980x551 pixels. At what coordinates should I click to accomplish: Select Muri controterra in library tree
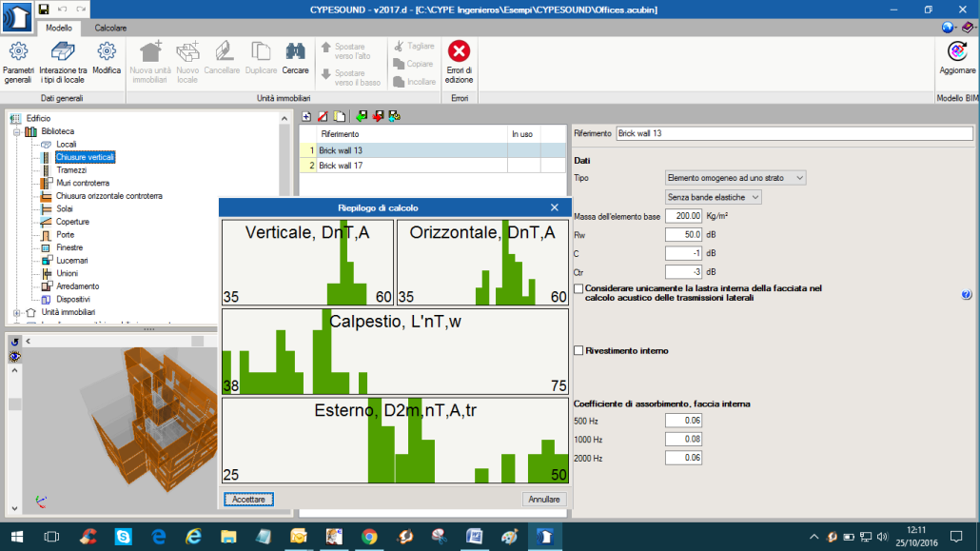pos(83,184)
